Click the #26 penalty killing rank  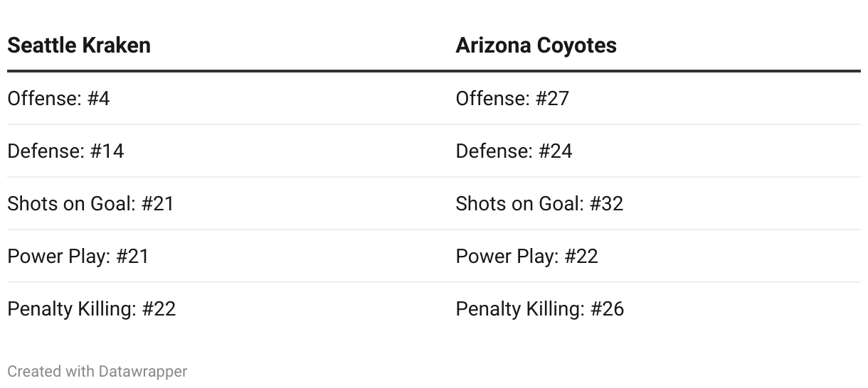click(607, 308)
